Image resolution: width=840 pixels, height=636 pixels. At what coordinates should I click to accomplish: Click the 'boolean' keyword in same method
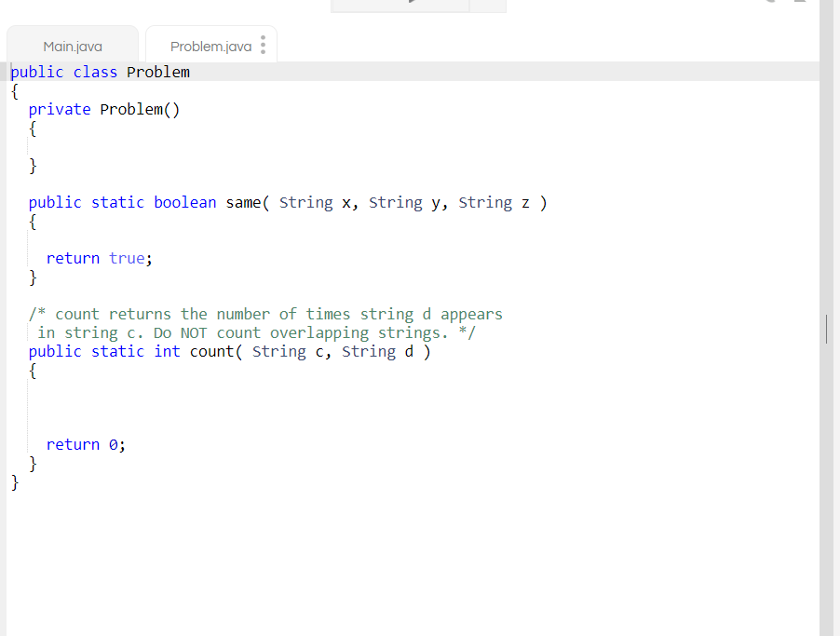tap(184, 203)
